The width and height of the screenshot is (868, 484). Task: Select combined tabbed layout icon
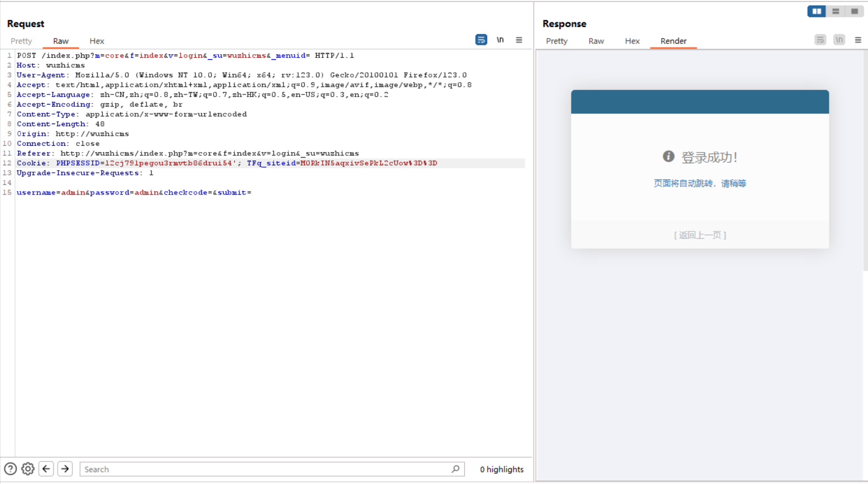855,11
